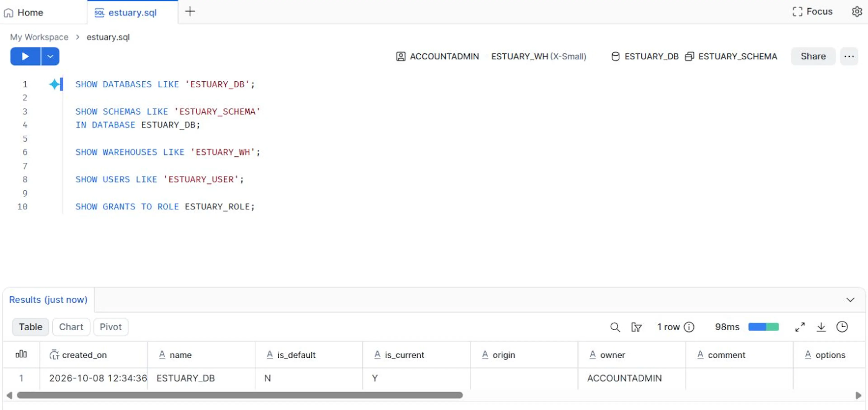Image resolution: width=868 pixels, height=410 pixels.
Task: Select ACCOUNTADMIN role picker
Action: point(437,56)
